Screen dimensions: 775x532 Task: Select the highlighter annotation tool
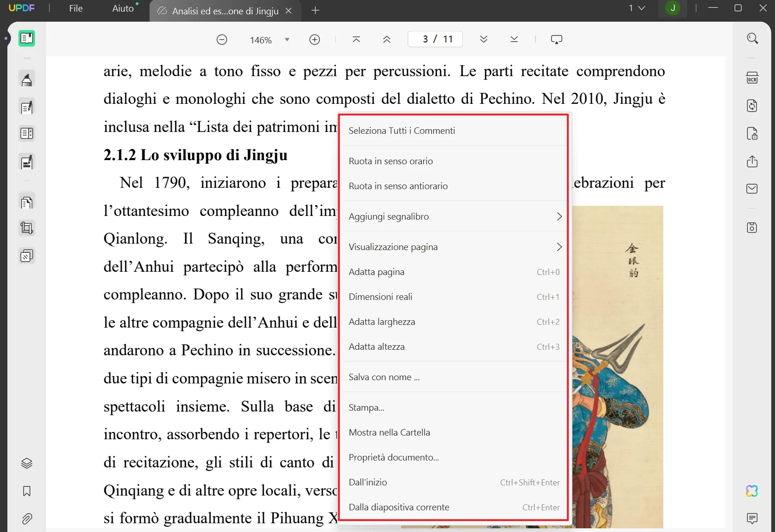tap(26, 78)
